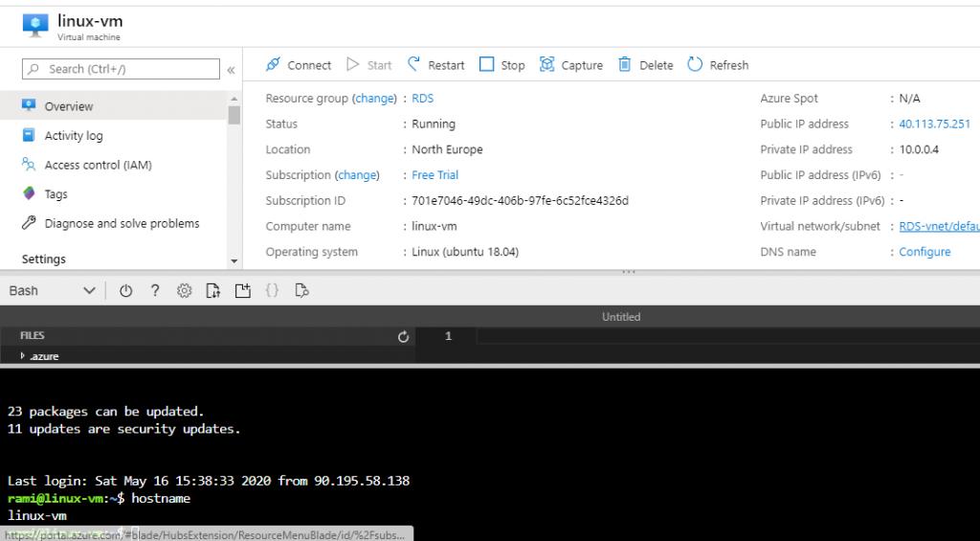The height and width of the screenshot is (541, 980).
Task: Open new session icon
Action: [242, 291]
